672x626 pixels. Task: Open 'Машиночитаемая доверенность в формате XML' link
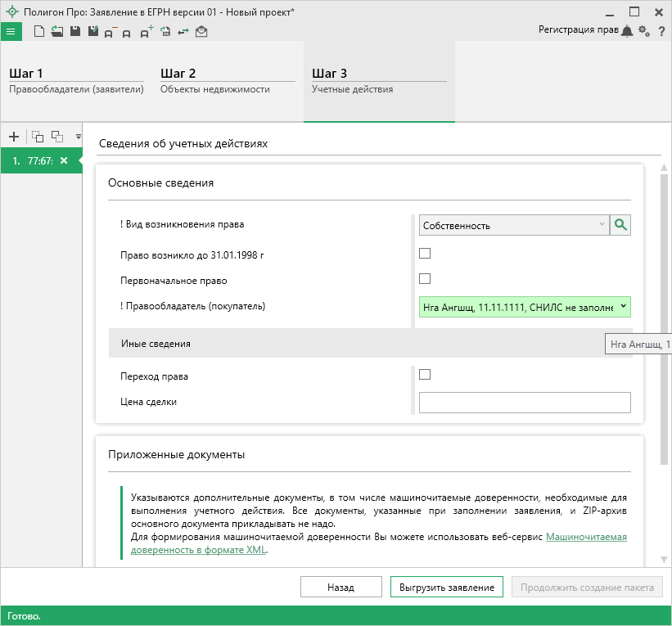586,537
